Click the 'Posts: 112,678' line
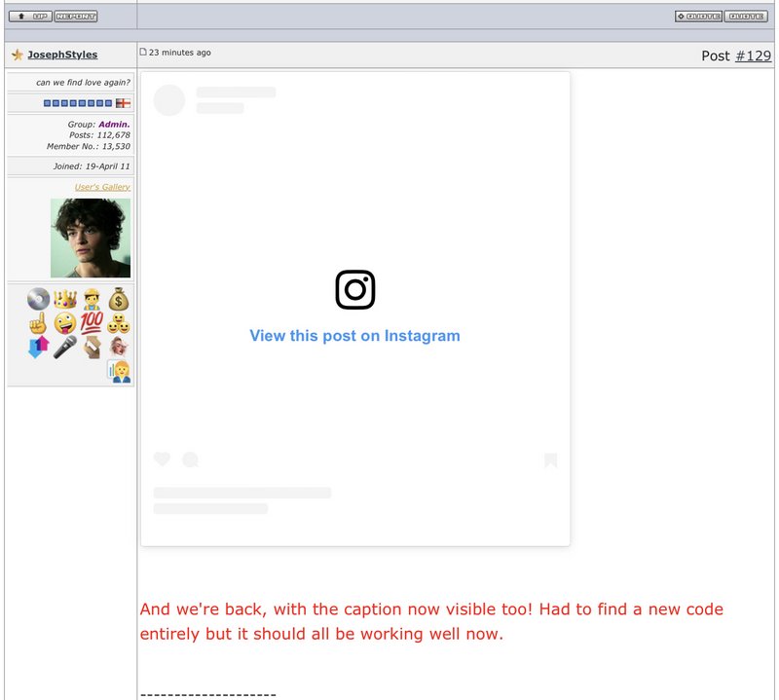This screenshot has height=700, width=779. point(99,135)
